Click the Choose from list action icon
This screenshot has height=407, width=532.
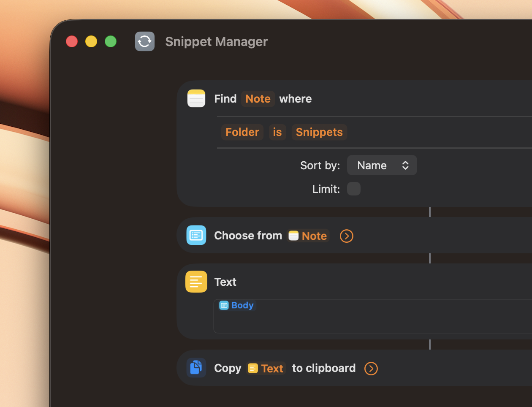[x=196, y=235]
